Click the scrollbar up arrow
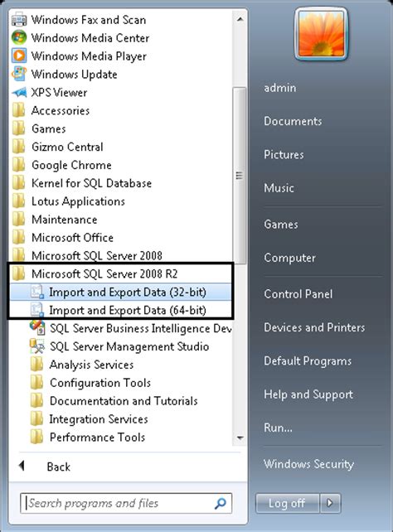The image size is (393, 532). coord(240,19)
